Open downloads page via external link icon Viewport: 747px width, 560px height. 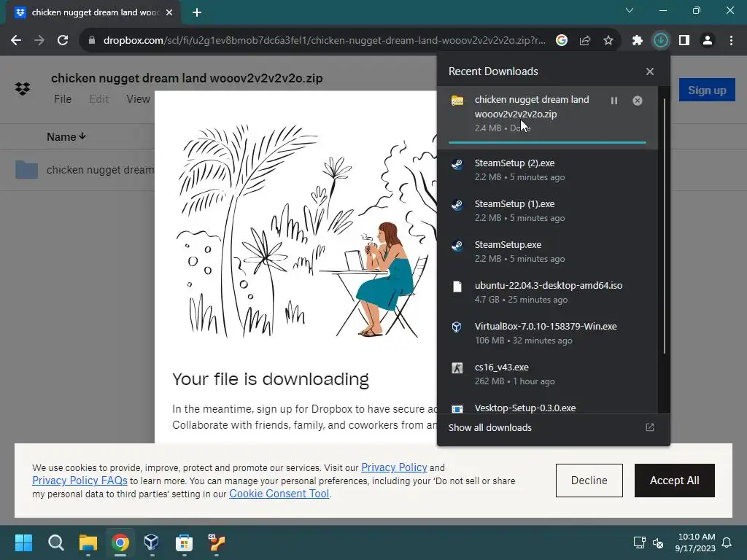(650, 427)
